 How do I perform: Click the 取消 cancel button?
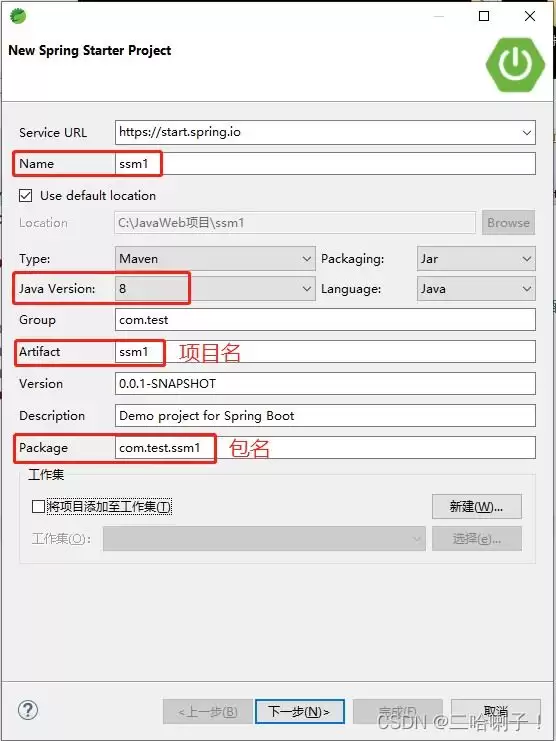[x=496, y=711]
